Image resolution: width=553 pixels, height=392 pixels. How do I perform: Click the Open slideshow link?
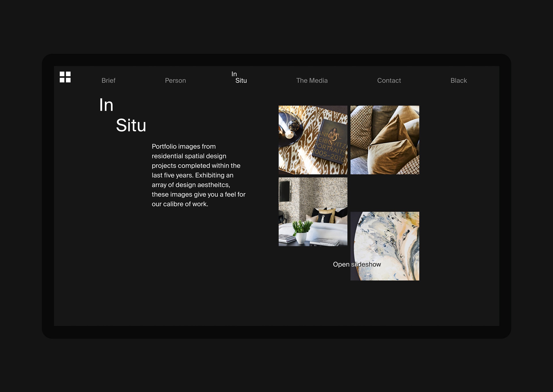tap(357, 264)
